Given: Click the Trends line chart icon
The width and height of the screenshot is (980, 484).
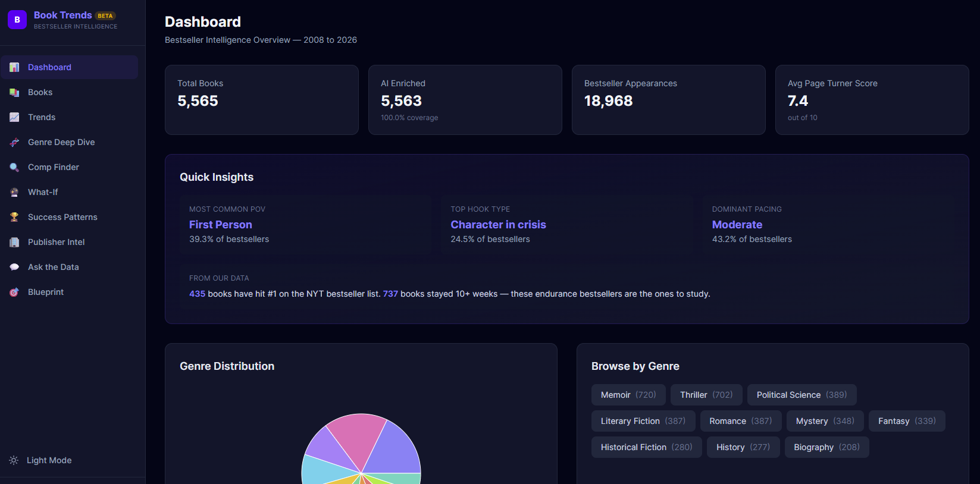Looking at the screenshot, I should (x=14, y=117).
